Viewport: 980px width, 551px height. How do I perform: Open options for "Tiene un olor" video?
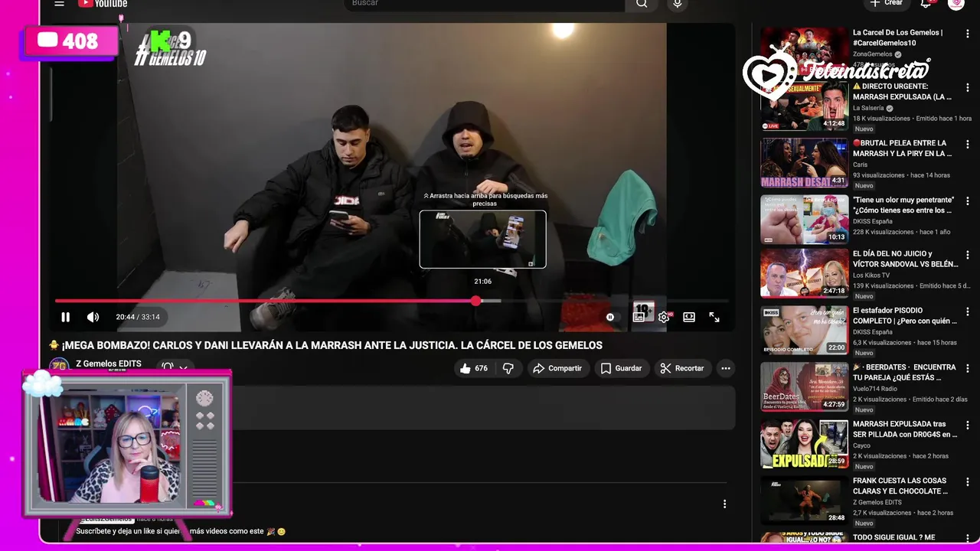tap(968, 201)
